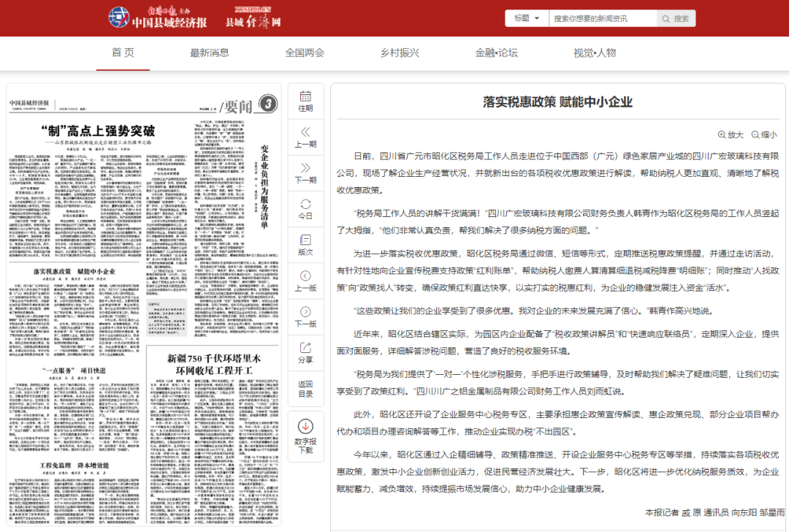Viewport: 789px width, 532px height.
Task: Share this article via 分享
Action: [x=305, y=353]
